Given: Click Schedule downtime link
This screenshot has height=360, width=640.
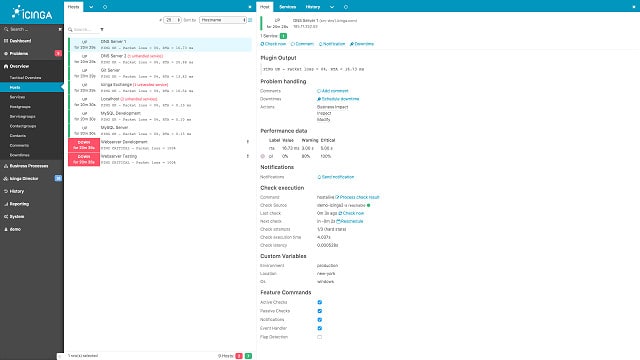Looking at the screenshot, I should [338, 99].
